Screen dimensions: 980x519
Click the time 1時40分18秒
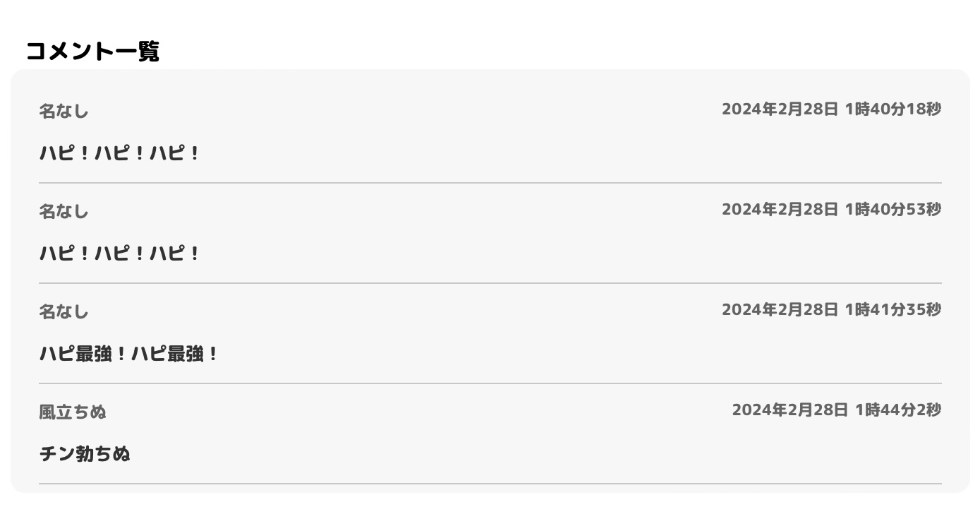coord(893,109)
